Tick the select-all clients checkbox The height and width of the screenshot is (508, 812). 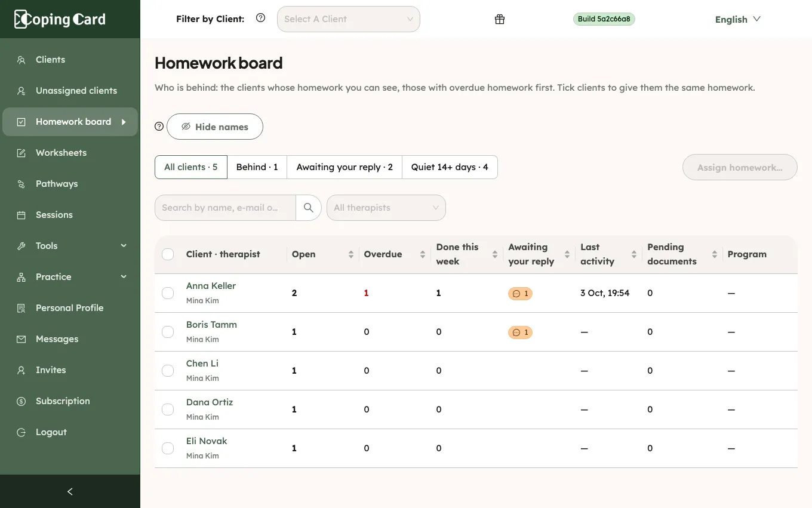pos(168,254)
